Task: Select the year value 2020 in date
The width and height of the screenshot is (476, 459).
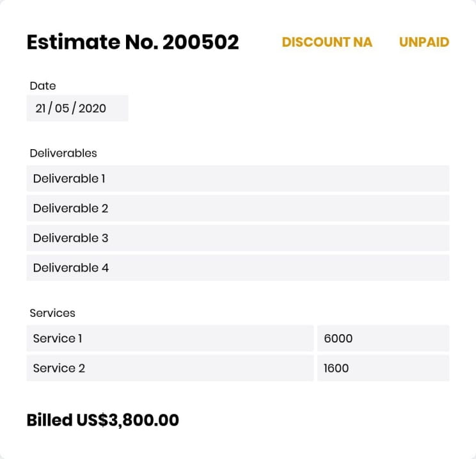Action: [92, 108]
